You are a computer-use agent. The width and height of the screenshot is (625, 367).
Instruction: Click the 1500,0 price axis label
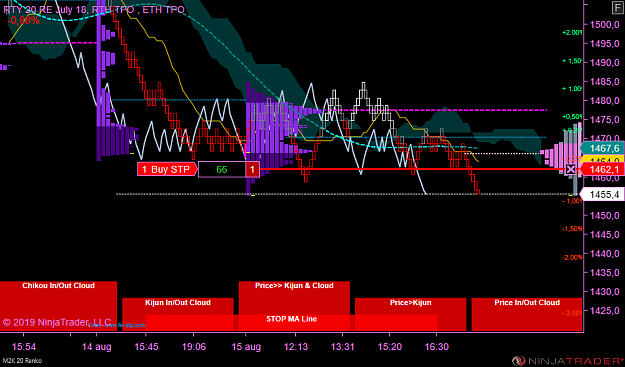click(604, 24)
